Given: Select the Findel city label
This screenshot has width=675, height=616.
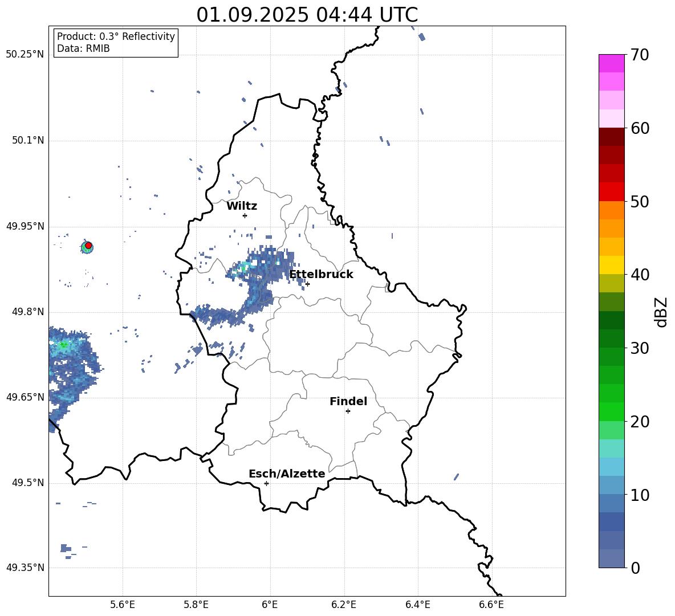Looking at the screenshot, I should pos(348,401).
